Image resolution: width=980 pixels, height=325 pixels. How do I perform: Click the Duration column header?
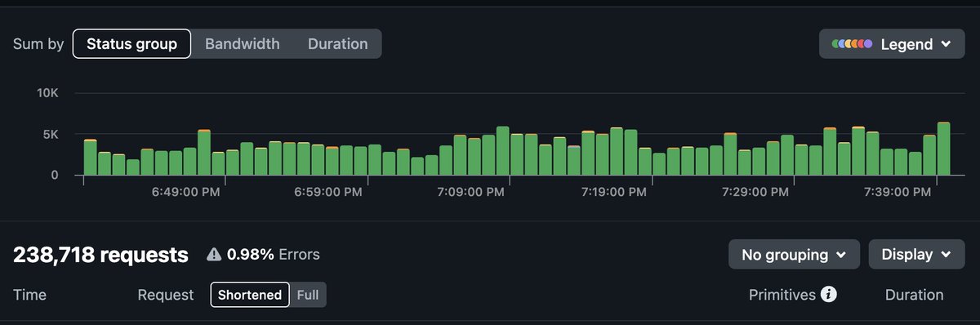[x=914, y=295]
